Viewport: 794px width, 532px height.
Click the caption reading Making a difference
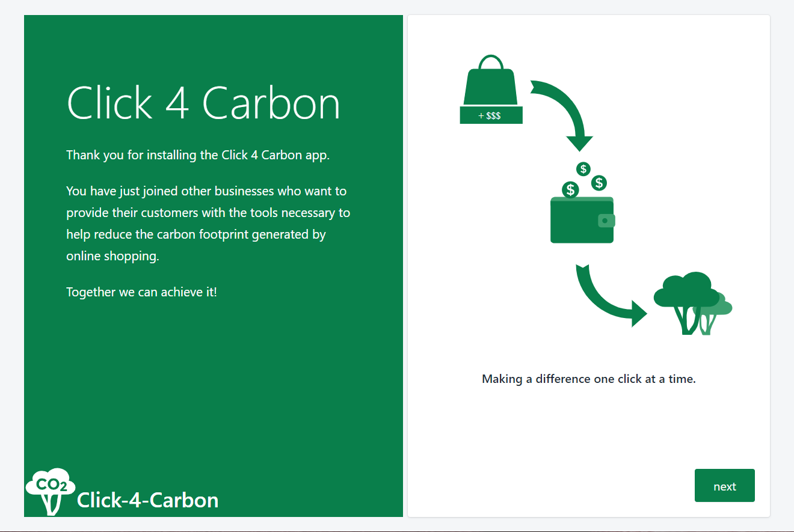[589, 379]
